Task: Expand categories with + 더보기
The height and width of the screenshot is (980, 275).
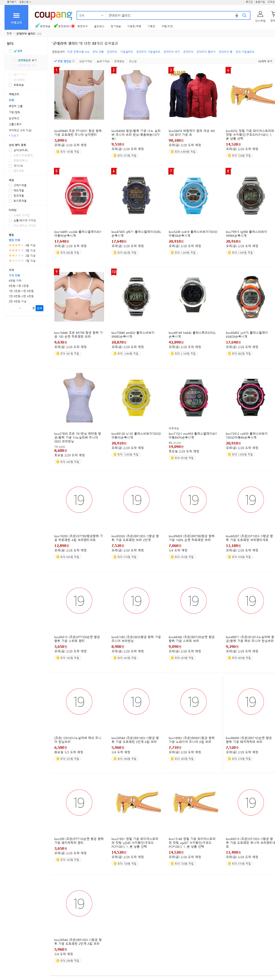Action: 14,136
